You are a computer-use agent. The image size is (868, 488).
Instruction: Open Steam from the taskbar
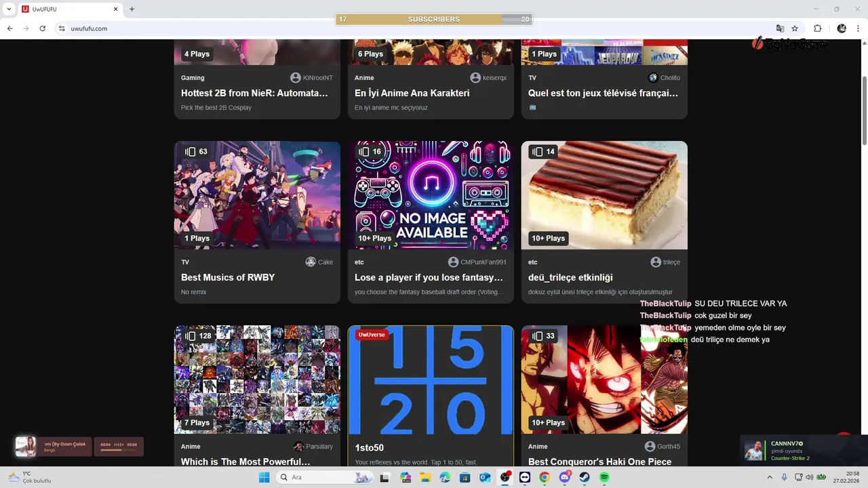click(x=585, y=477)
